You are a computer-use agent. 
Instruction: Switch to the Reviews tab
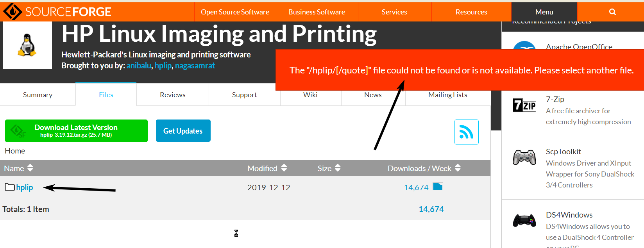click(x=172, y=95)
